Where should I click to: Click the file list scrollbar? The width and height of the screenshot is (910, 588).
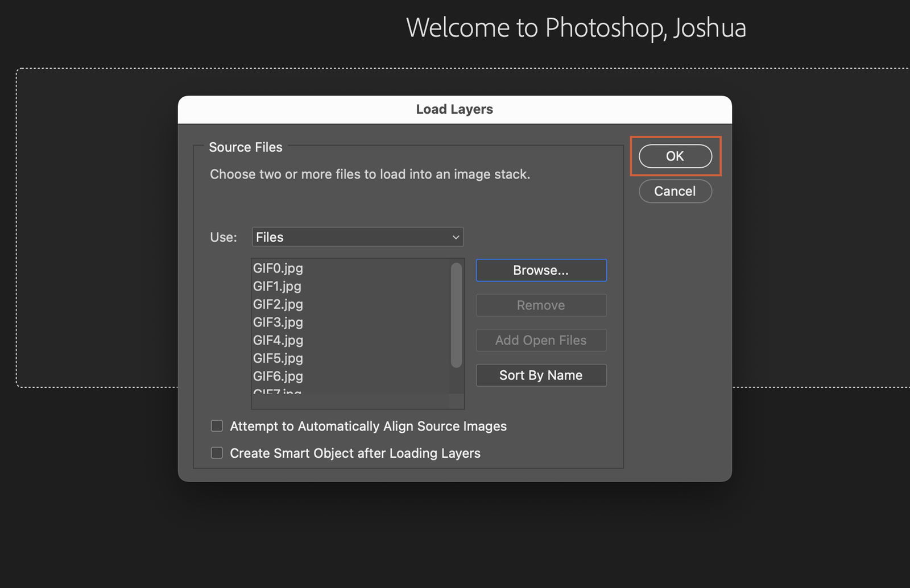click(x=456, y=313)
